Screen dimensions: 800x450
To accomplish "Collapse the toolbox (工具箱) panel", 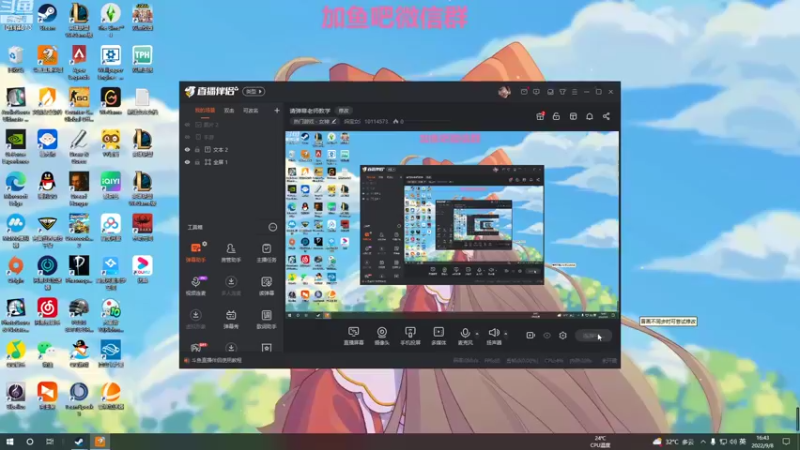I will pos(272,227).
